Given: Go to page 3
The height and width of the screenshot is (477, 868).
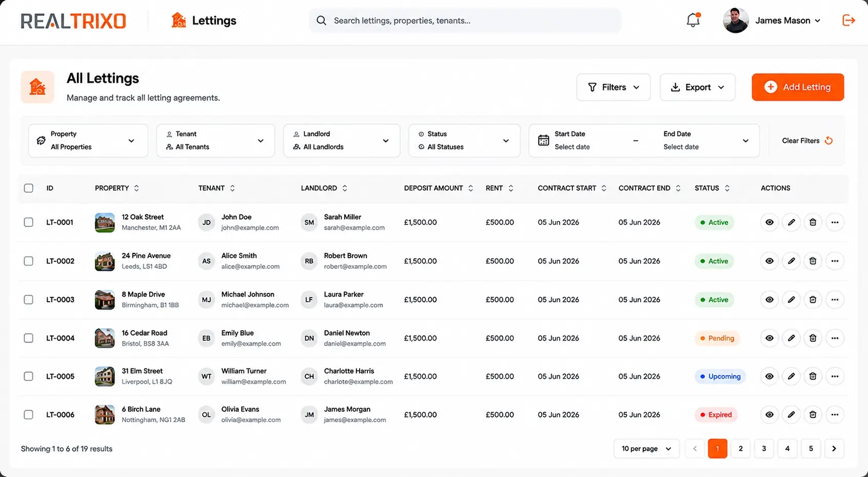Looking at the screenshot, I should point(764,449).
